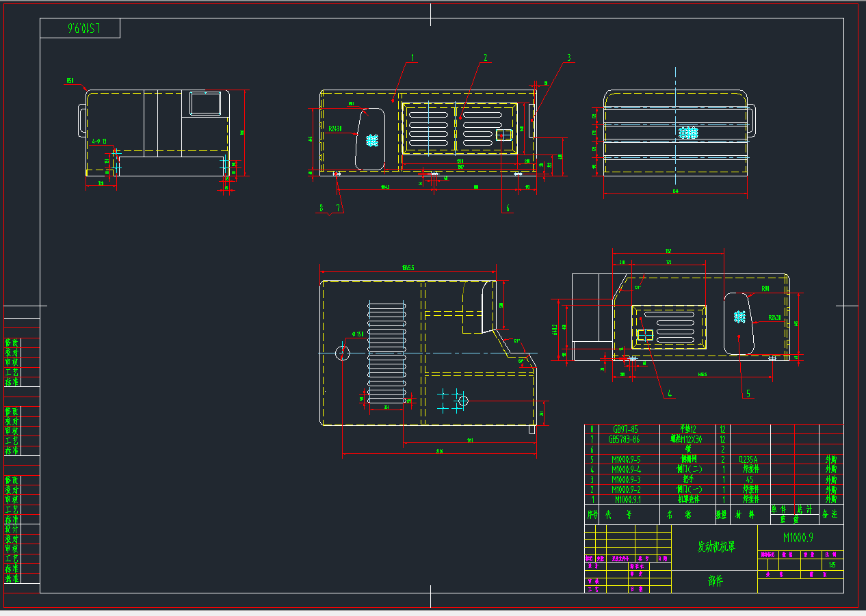Screen dimensions: 866x616
Task: Click the drawing title 发动机机罩
Action: click(716, 547)
